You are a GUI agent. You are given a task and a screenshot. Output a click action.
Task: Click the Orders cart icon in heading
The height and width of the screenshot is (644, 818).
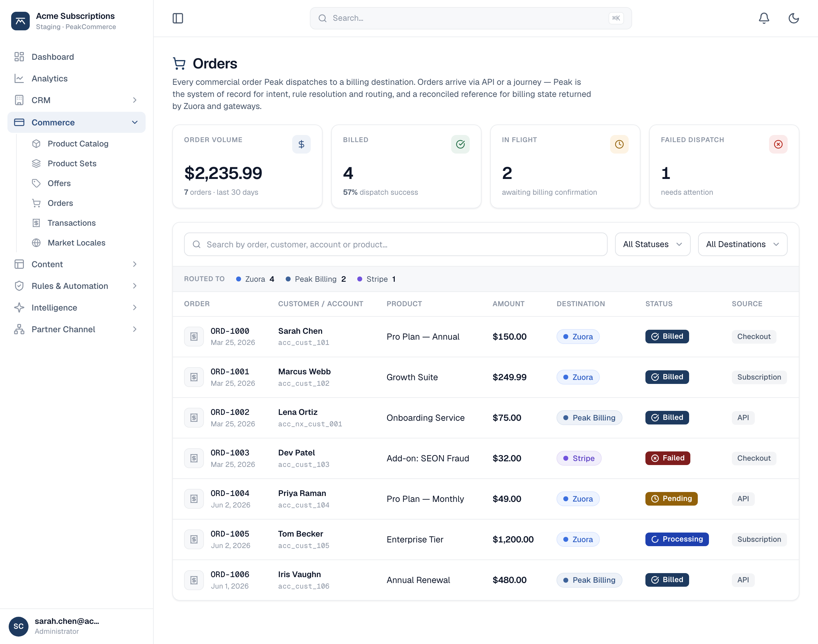click(x=179, y=64)
